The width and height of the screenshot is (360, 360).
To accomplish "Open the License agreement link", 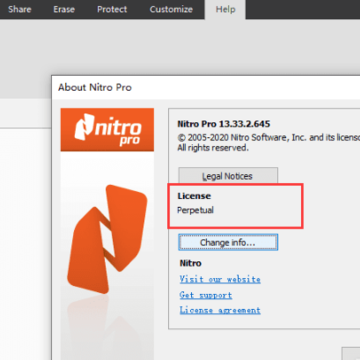I will pyautogui.click(x=220, y=310).
